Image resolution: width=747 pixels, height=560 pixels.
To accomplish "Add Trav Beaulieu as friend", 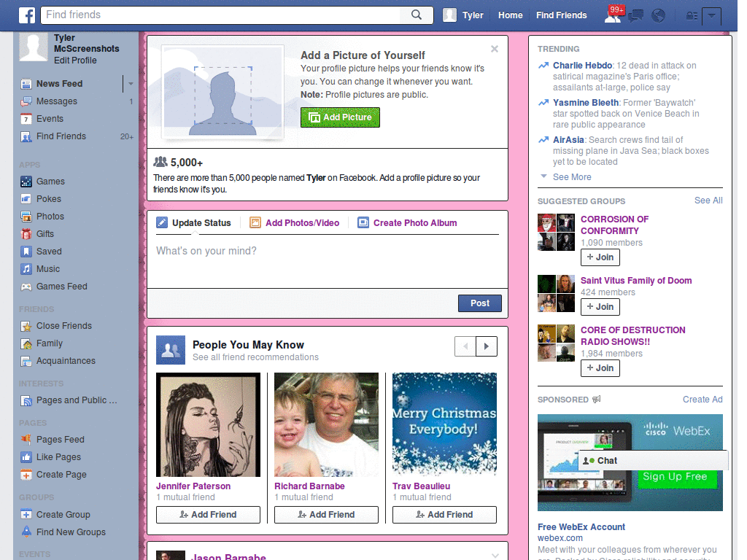I will tap(444, 515).
